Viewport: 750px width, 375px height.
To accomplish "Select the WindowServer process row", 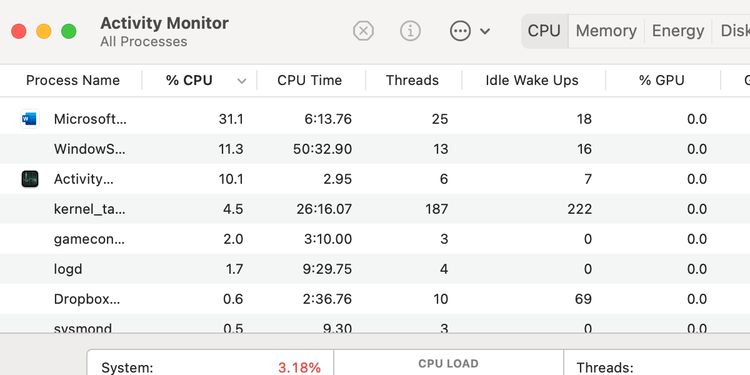I will pyautogui.click(x=375, y=149).
